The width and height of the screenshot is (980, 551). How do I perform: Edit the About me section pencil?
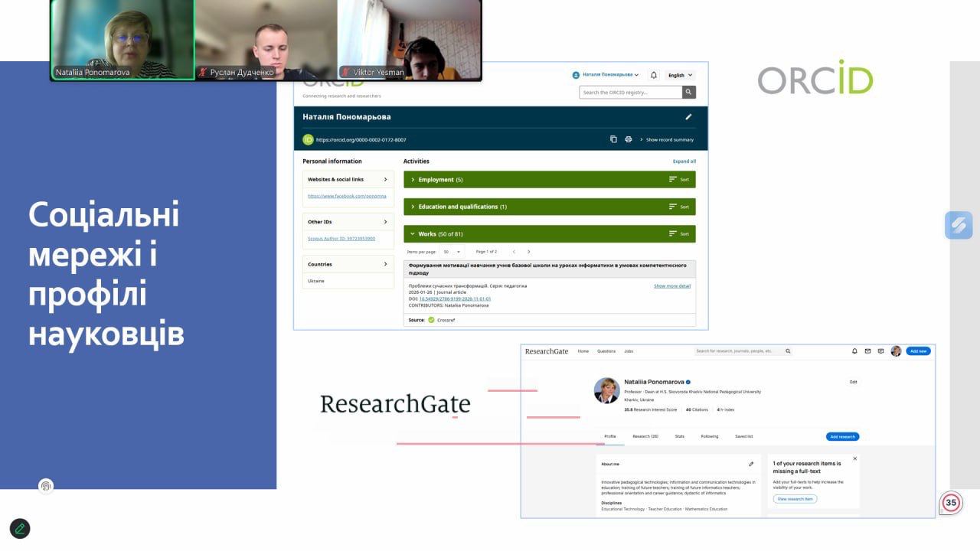click(x=751, y=464)
